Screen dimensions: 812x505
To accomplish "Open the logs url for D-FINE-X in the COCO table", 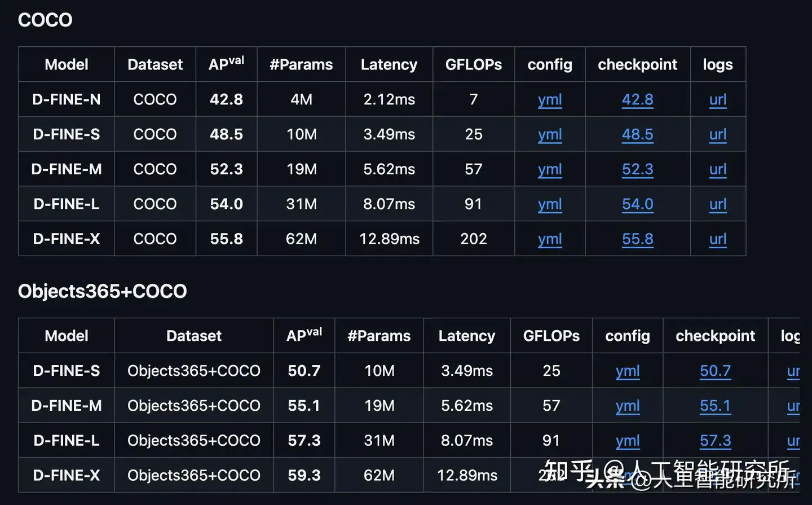I will [x=718, y=239].
